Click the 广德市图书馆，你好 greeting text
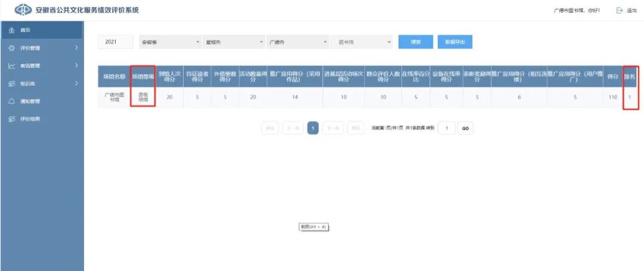 577,11
